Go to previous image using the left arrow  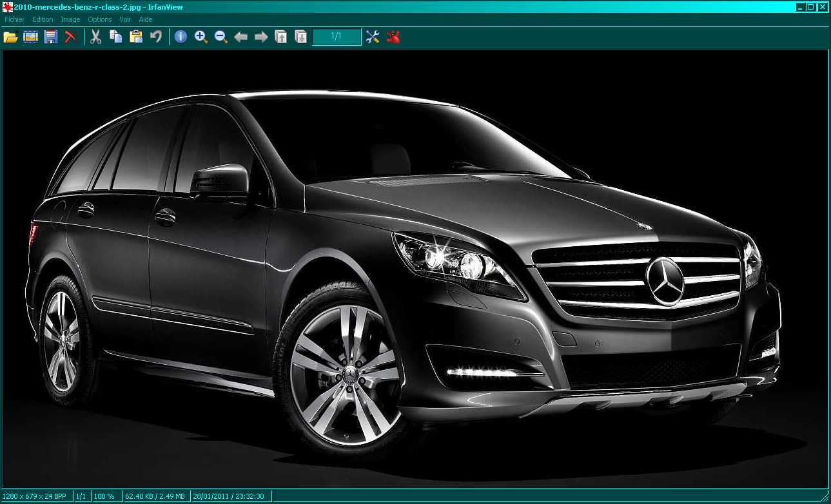coord(240,37)
